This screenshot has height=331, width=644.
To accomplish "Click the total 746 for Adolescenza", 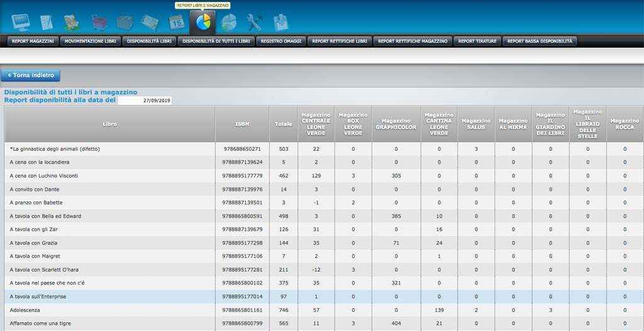I will (x=284, y=310).
